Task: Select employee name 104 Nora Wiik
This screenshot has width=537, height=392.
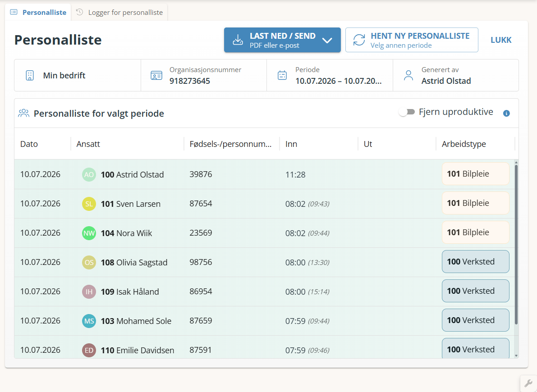Action: [x=126, y=233]
